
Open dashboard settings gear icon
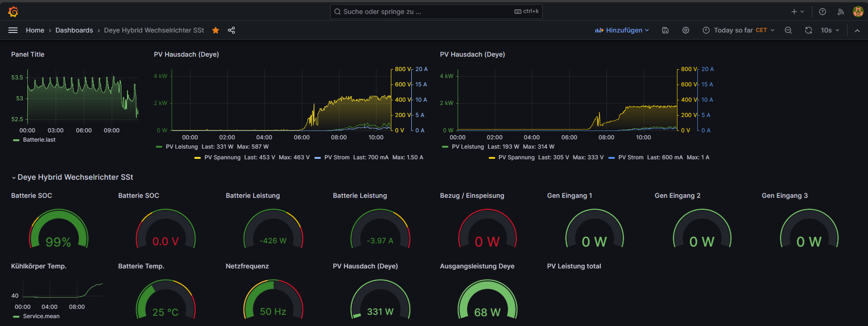[x=686, y=30]
